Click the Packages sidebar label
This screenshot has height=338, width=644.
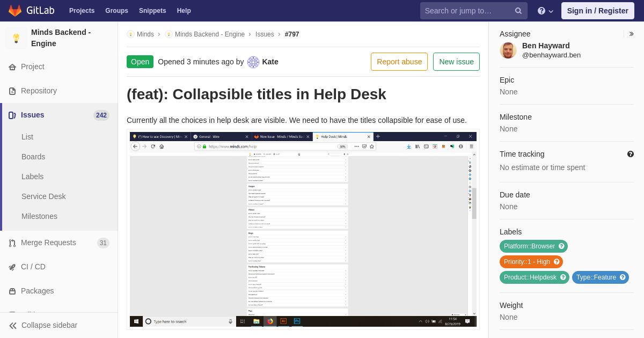point(38,291)
